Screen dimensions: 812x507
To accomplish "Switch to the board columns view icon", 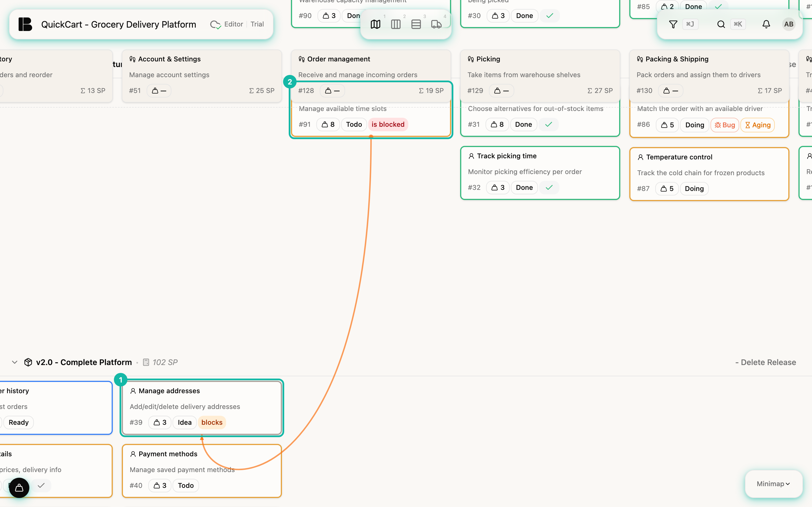I will coord(396,24).
